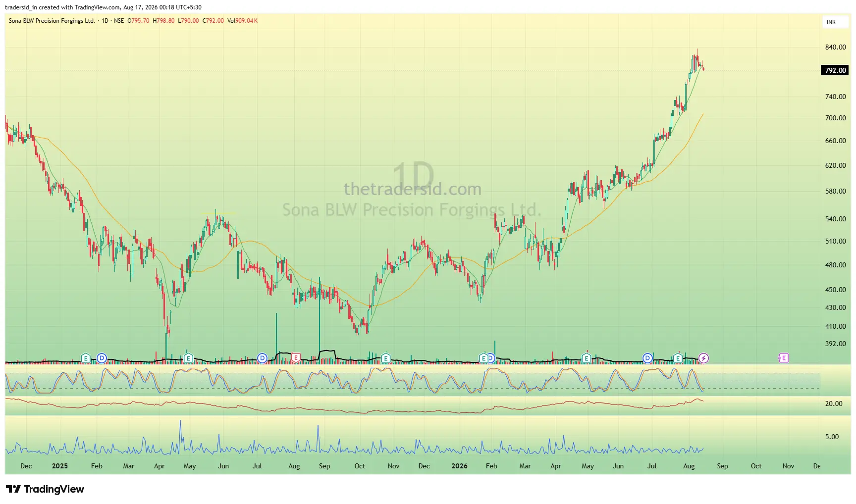Click the 5.00 indicator scale label
The width and height of the screenshot is (856, 504).
pos(832,437)
